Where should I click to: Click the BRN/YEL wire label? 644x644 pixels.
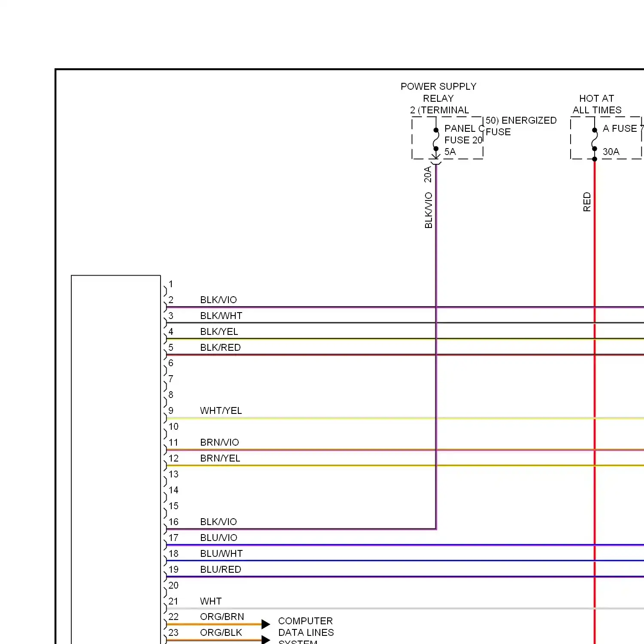[220, 458]
